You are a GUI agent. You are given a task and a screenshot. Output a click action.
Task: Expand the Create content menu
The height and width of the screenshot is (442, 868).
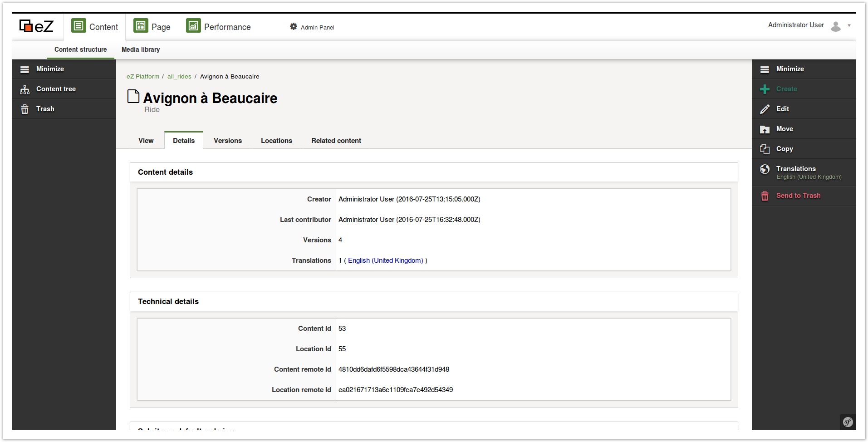tap(786, 89)
